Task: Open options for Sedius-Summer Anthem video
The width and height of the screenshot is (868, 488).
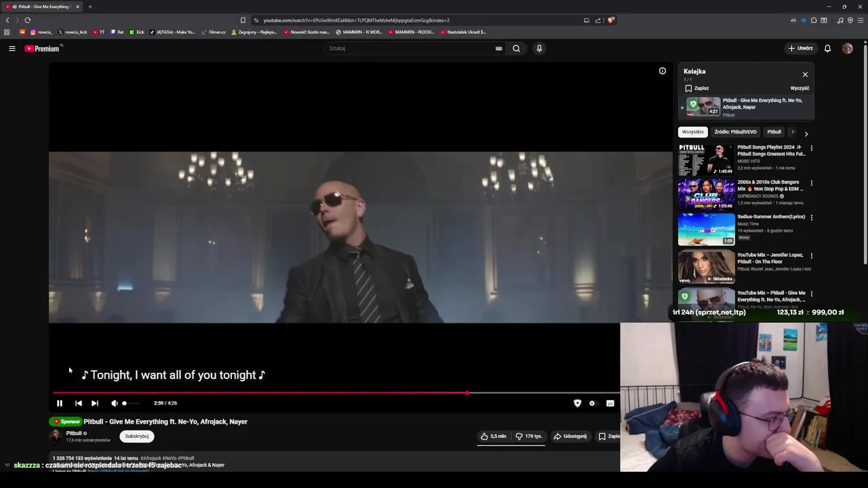Action: pyautogui.click(x=811, y=218)
